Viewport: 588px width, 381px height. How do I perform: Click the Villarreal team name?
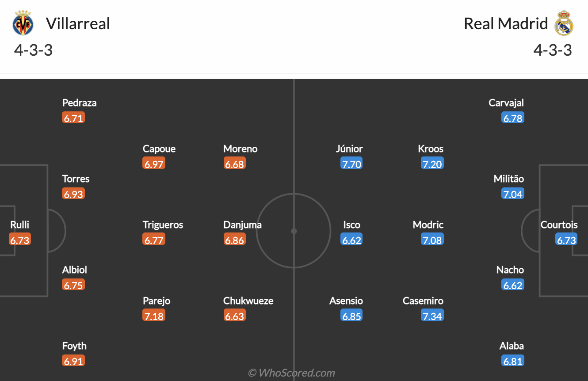coord(78,24)
